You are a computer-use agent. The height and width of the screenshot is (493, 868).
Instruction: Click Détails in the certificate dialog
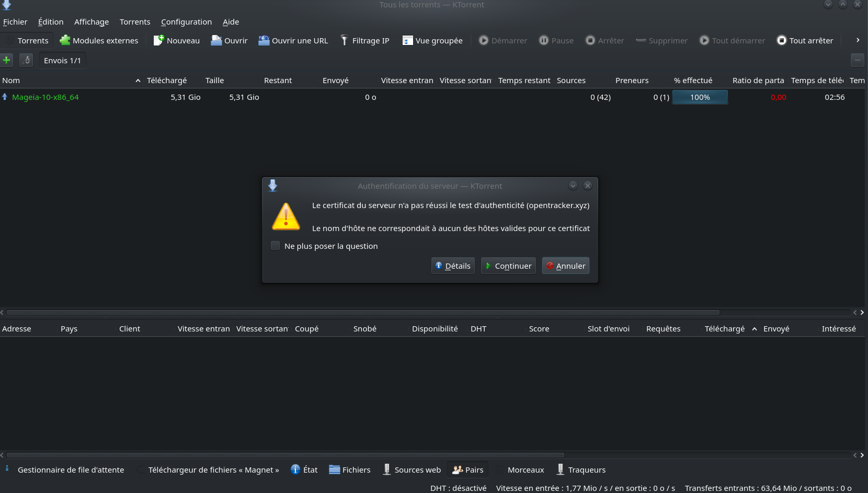click(453, 266)
